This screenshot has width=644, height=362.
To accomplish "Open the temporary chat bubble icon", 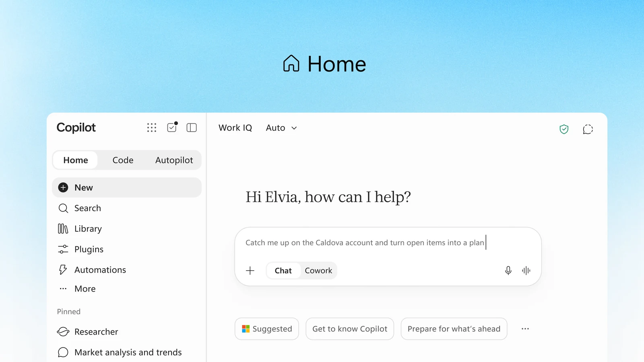I will click(588, 129).
